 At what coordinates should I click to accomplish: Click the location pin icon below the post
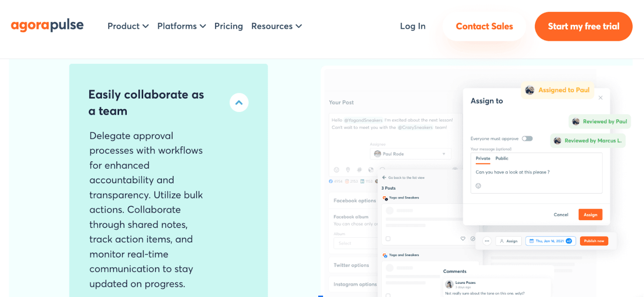click(x=348, y=170)
